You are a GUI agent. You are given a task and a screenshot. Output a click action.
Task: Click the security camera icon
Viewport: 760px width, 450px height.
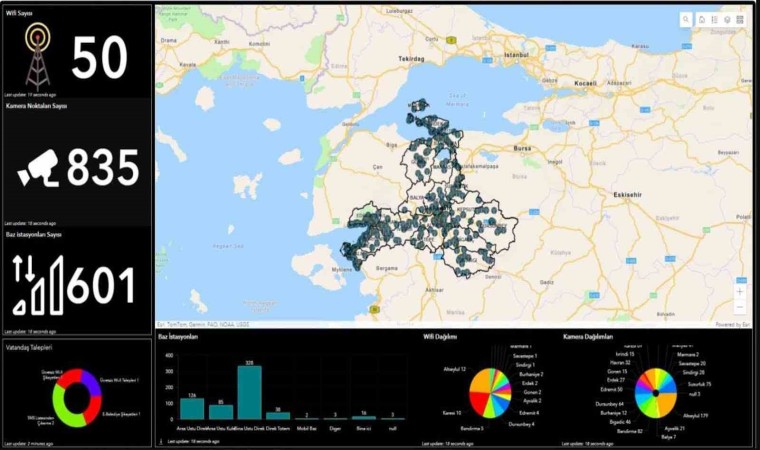pos(39,167)
